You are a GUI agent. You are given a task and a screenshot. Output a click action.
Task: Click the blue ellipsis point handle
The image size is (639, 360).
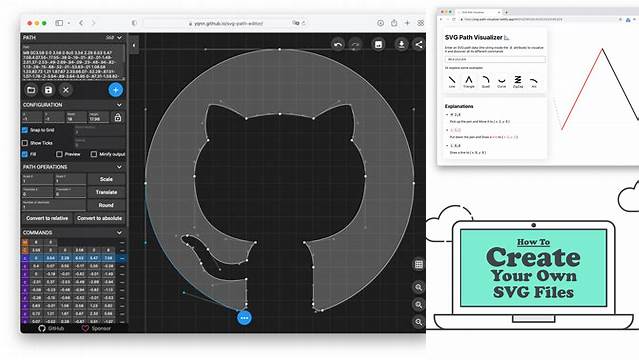click(x=244, y=318)
